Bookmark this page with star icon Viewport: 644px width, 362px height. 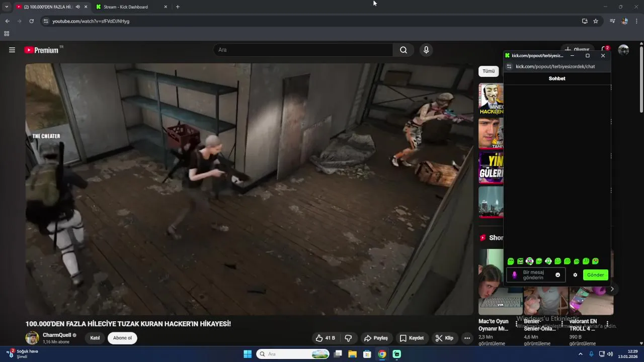click(x=596, y=21)
